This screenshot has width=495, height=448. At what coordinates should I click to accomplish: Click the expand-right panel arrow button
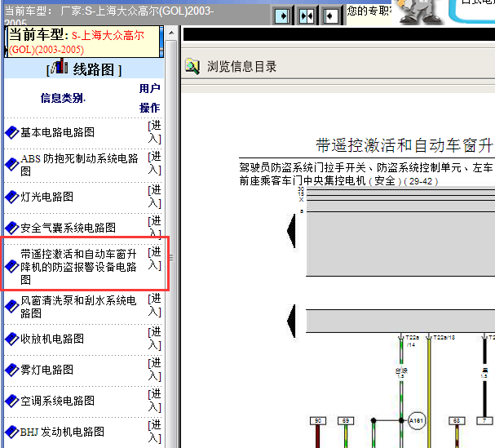point(282,16)
